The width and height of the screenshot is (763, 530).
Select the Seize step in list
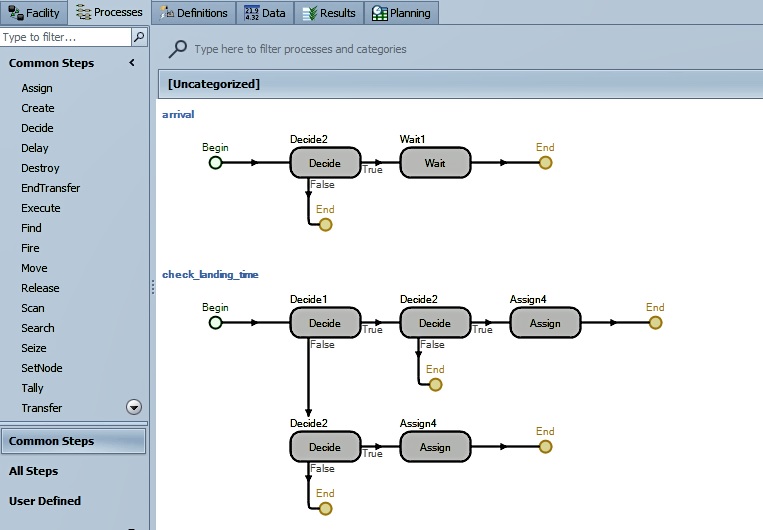[x=34, y=348]
